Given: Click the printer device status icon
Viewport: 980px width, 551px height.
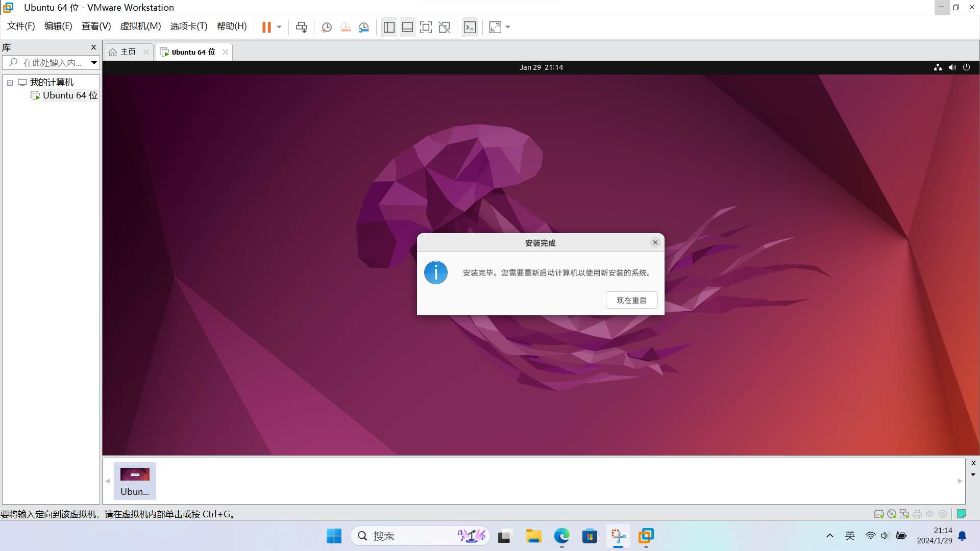Looking at the screenshot, I should click(x=917, y=514).
